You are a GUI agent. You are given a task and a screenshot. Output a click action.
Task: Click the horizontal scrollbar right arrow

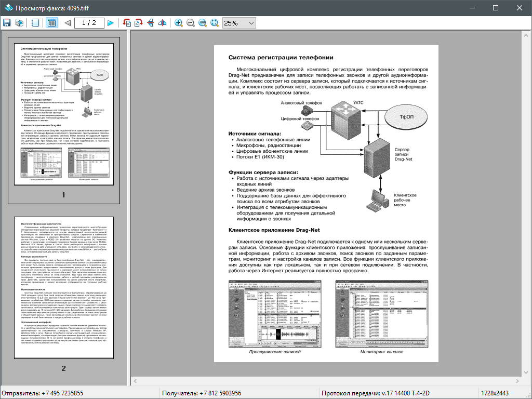pyautogui.click(x=517, y=381)
